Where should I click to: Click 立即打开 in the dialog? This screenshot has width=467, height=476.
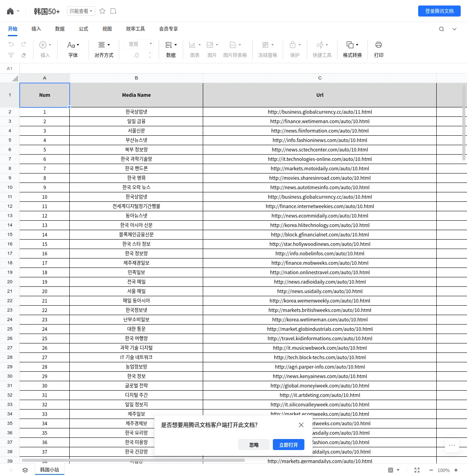(289, 445)
